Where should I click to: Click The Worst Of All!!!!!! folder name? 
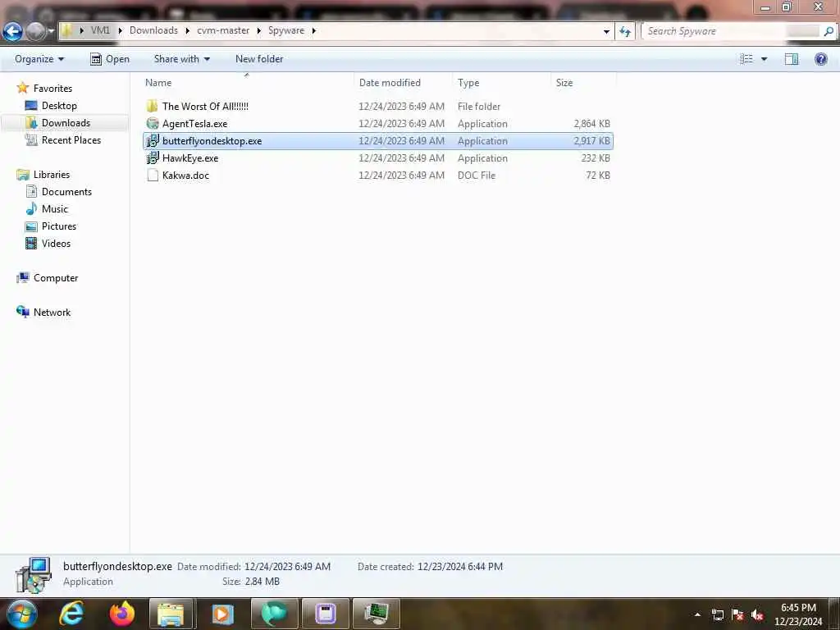pyautogui.click(x=205, y=106)
